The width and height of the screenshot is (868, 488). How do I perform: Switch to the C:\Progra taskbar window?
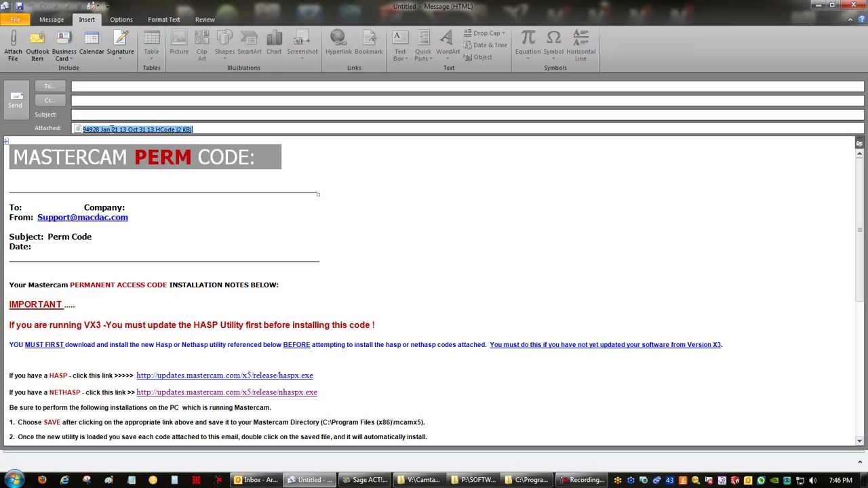(527, 480)
